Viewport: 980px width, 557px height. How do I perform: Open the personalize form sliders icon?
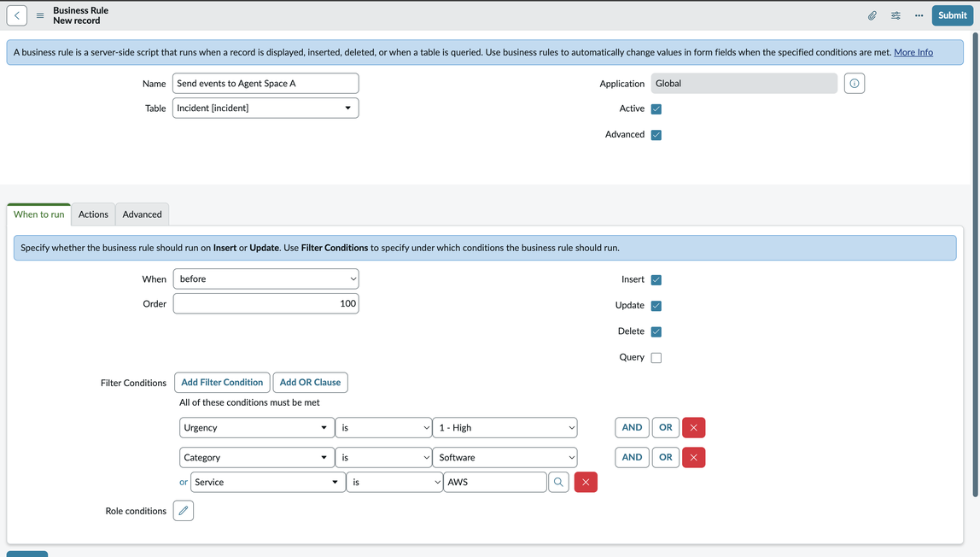(x=895, y=15)
